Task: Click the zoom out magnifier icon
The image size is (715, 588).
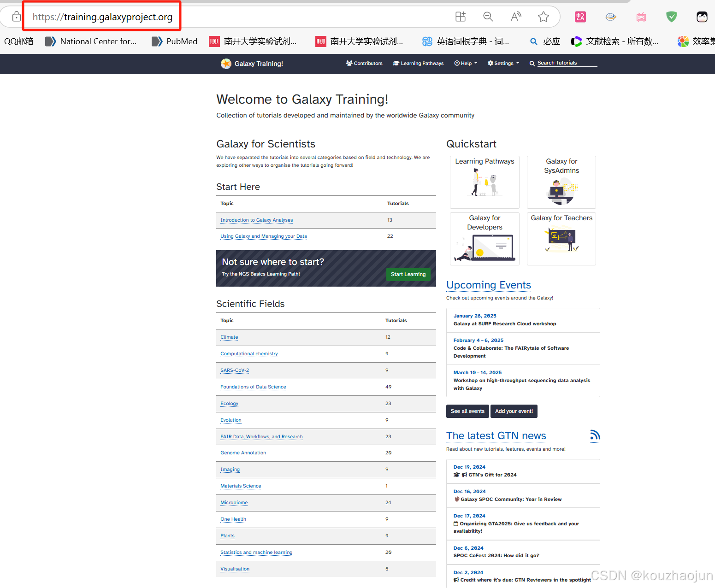Action: click(488, 17)
